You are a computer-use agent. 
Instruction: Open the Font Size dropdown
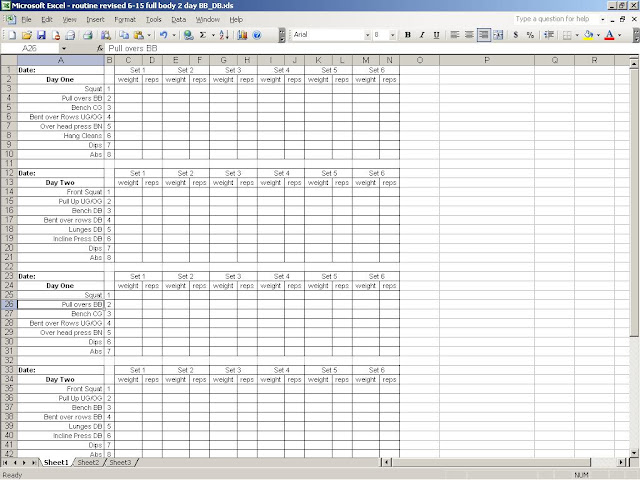tap(392, 35)
